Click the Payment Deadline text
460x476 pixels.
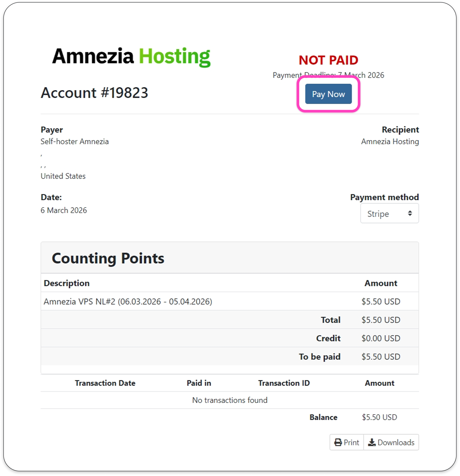pyautogui.click(x=328, y=75)
